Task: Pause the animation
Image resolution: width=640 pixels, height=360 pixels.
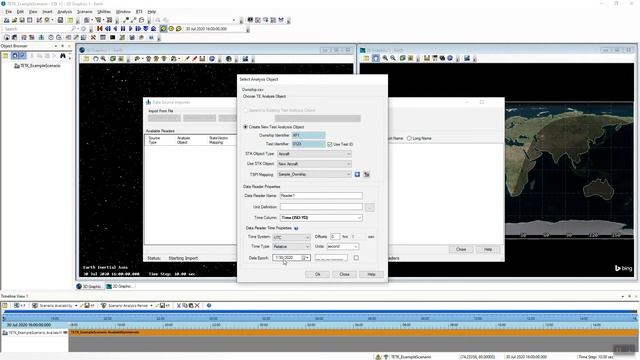Action: pyautogui.click(x=123, y=29)
